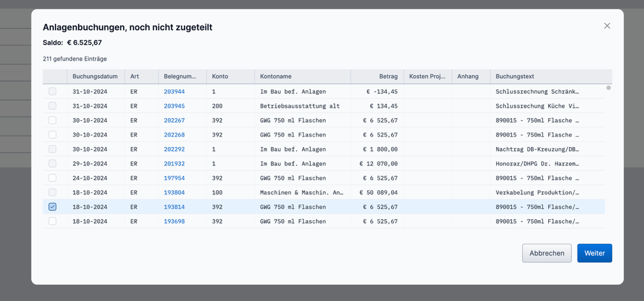The height and width of the screenshot is (301, 644).
Task: Sort by Buchungsdatum column header
Action: pyautogui.click(x=95, y=77)
